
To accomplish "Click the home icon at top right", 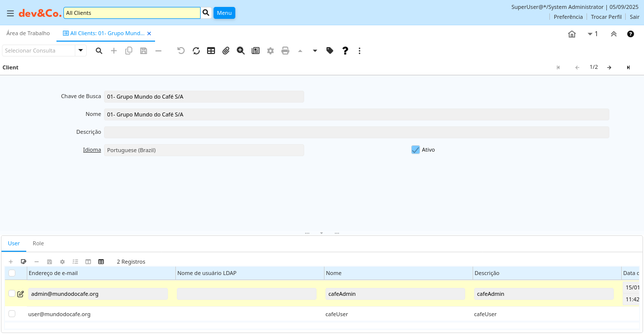I will pos(572,34).
